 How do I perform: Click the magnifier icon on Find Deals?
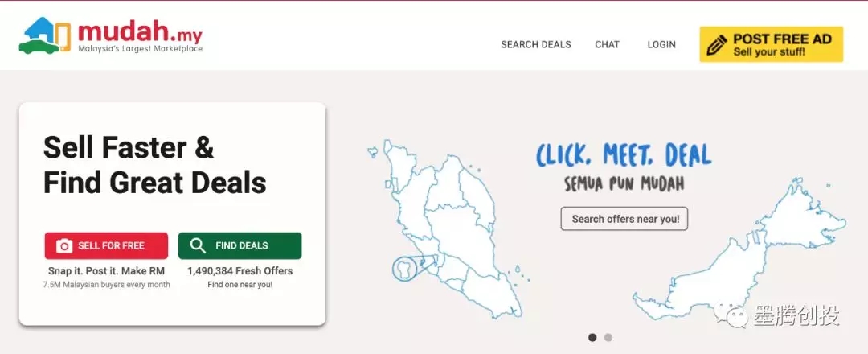coord(198,245)
